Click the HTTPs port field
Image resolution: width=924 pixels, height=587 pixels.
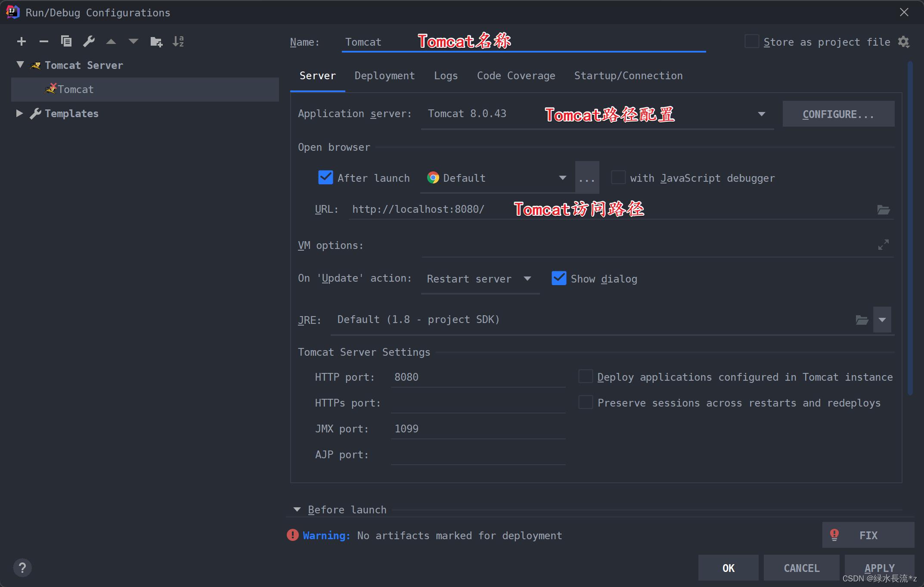coord(478,403)
